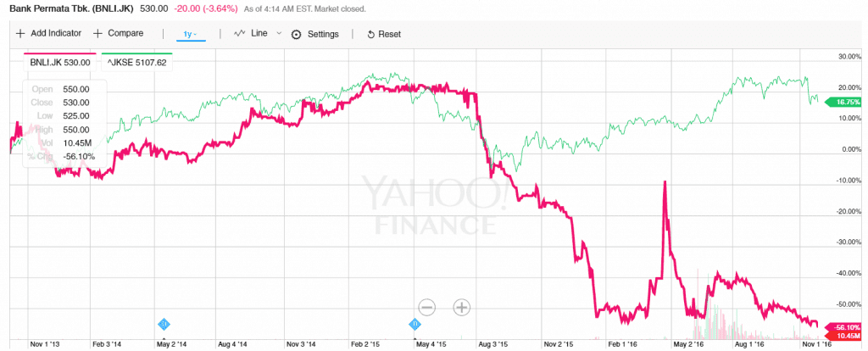Open the 1y date range dropdown
The height and width of the screenshot is (351, 868).
click(x=189, y=34)
